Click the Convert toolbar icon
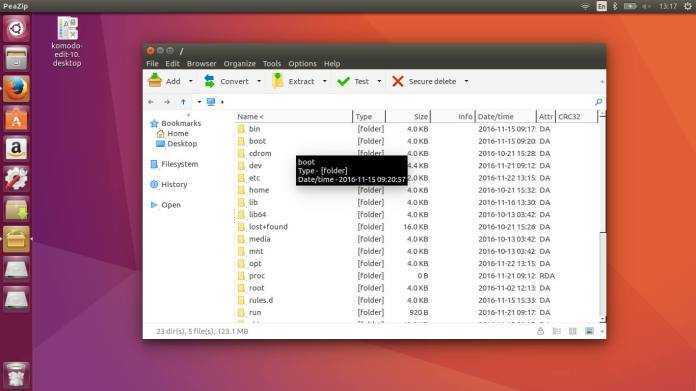 point(210,81)
